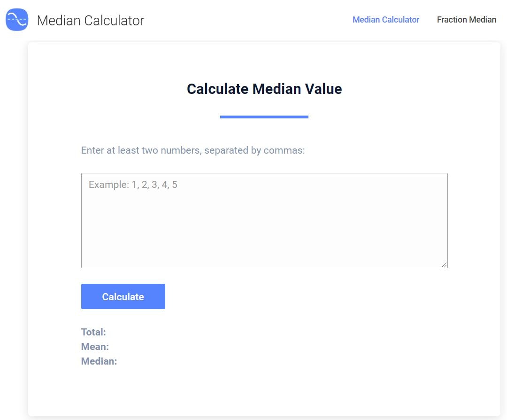Image resolution: width=507 pixels, height=420 pixels.
Task: Click the Median: result label
Action: pos(99,361)
